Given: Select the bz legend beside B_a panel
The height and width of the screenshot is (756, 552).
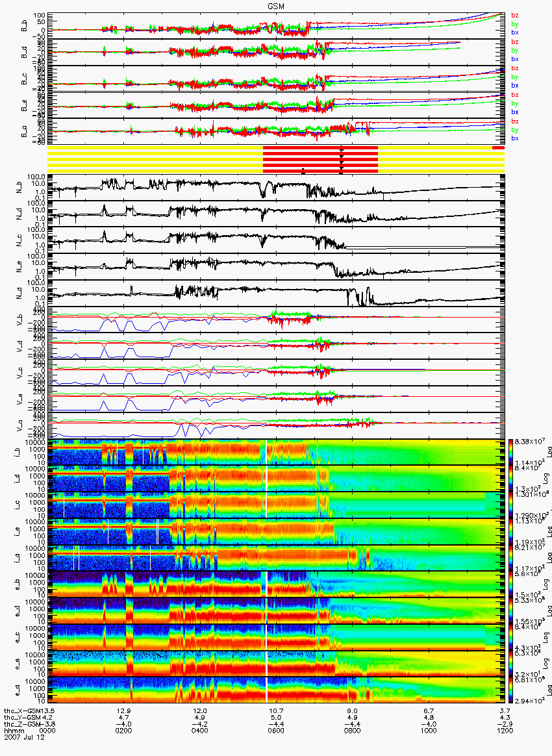Looking at the screenshot, I should [514, 121].
